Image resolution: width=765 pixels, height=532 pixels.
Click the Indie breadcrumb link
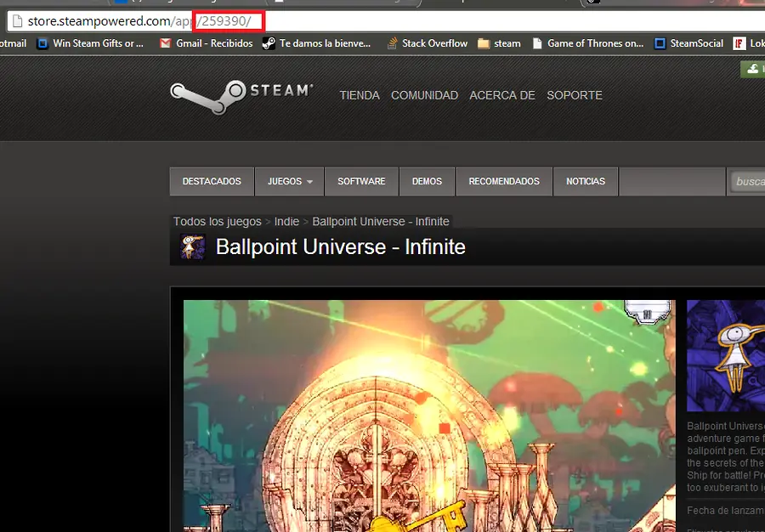click(x=286, y=221)
